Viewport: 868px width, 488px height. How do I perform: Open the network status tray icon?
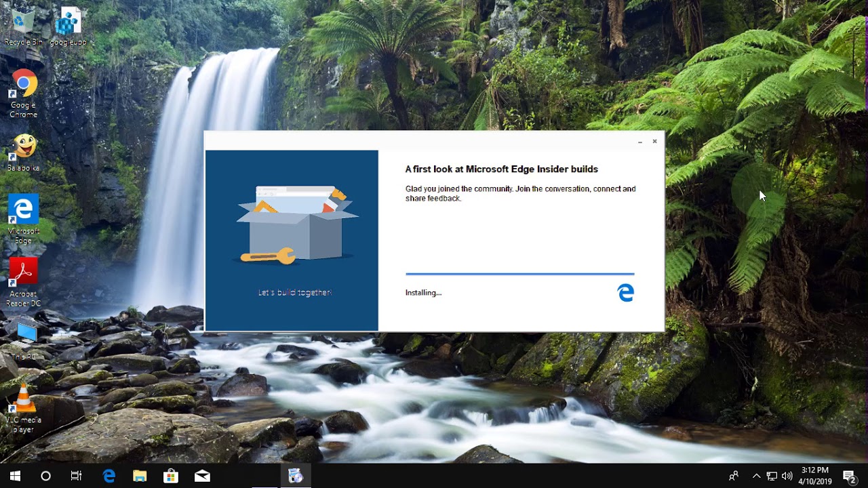tap(772, 476)
